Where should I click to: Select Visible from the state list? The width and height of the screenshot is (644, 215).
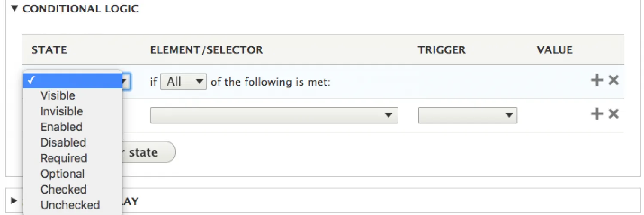(58, 95)
